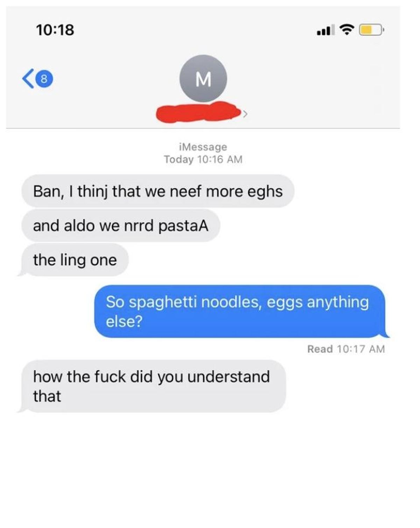Open the M contact avatar
The image size is (420, 528).
click(x=203, y=79)
